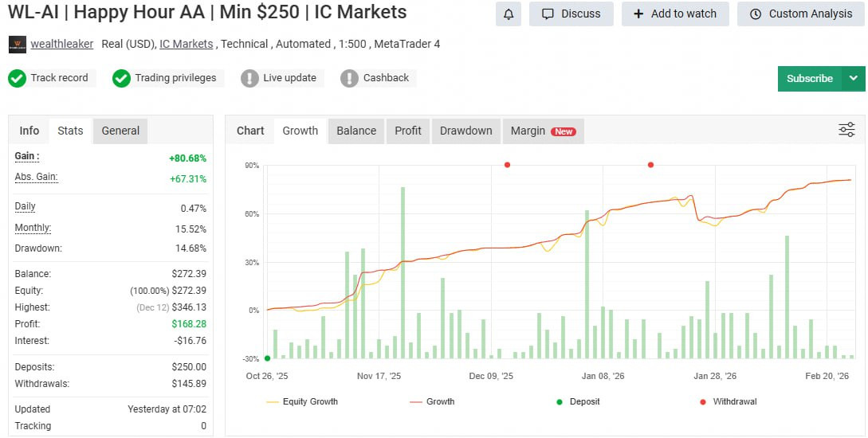Click the Trading privileges checkmark icon
Viewport: 868px width, 438px height.
click(x=121, y=78)
